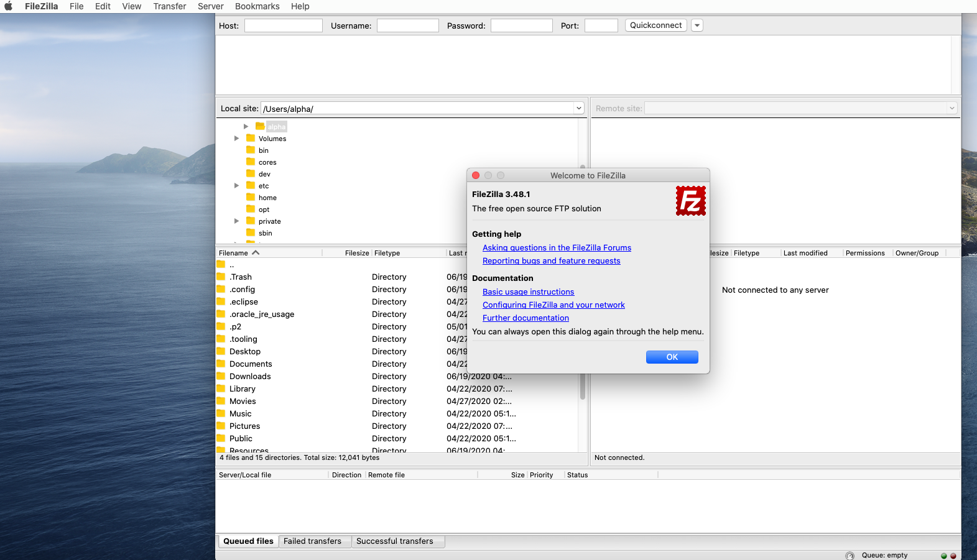Click the Status column header in queue
This screenshot has width=977, height=560.
(611, 475)
